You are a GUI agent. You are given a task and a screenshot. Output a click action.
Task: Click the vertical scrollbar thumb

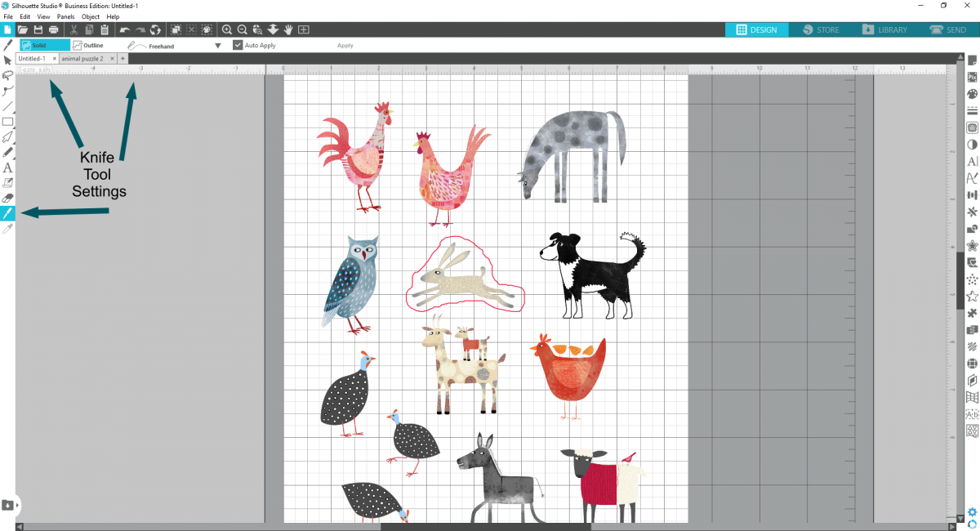point(960,280)
